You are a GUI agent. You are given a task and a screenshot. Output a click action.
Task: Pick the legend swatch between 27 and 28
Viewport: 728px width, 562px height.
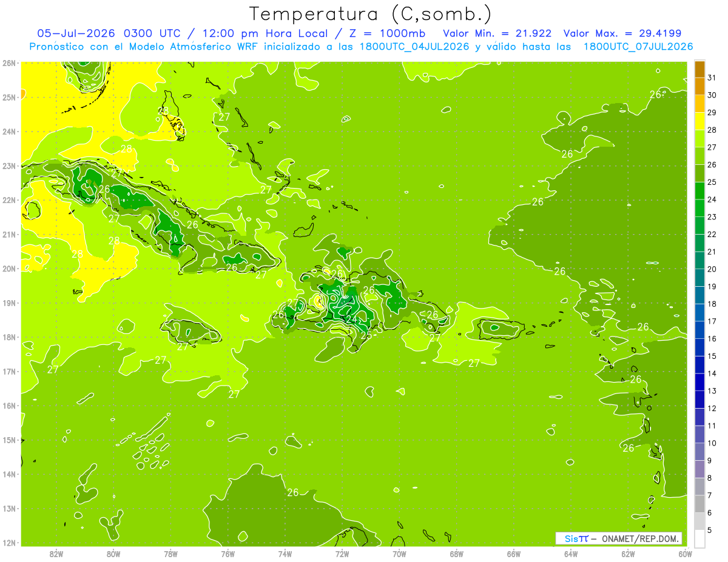click(x=699, y=138)
